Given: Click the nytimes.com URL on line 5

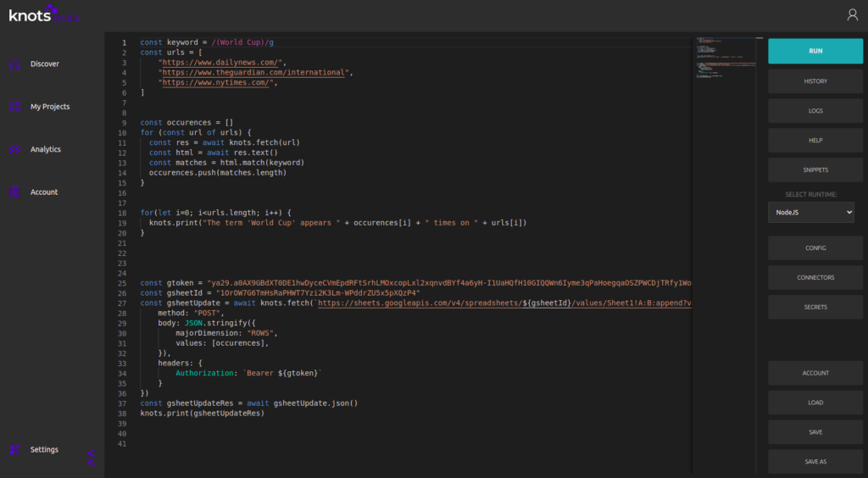Looking at the screenshot, I should tap(216, 82).
